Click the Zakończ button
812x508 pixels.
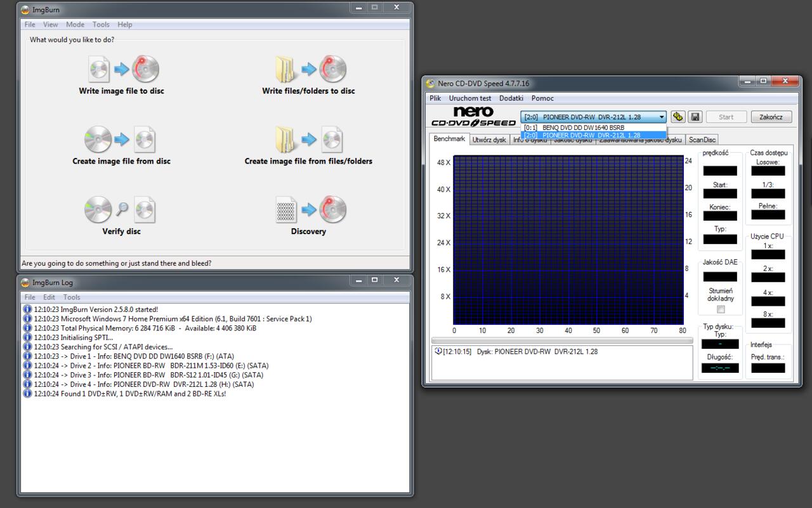771,117
